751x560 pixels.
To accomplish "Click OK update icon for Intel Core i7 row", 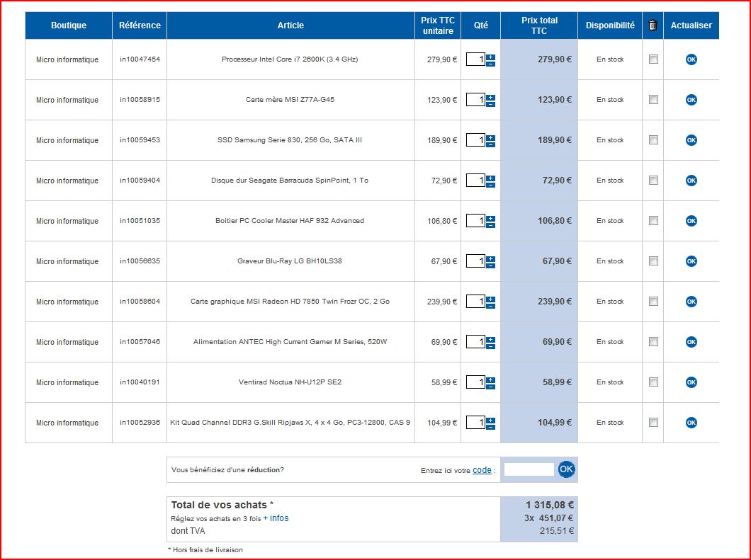I will point(691,59).
